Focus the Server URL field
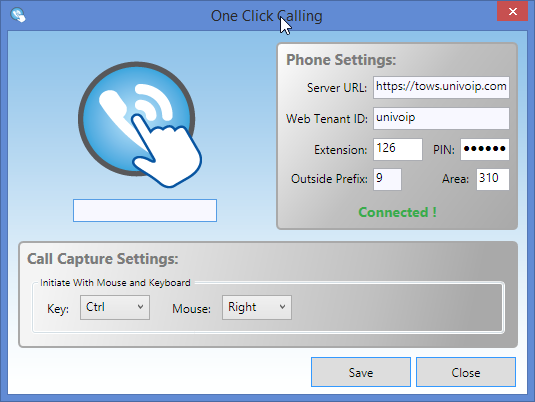The height and width of the screenshot is (402, 535). [441, 87]
